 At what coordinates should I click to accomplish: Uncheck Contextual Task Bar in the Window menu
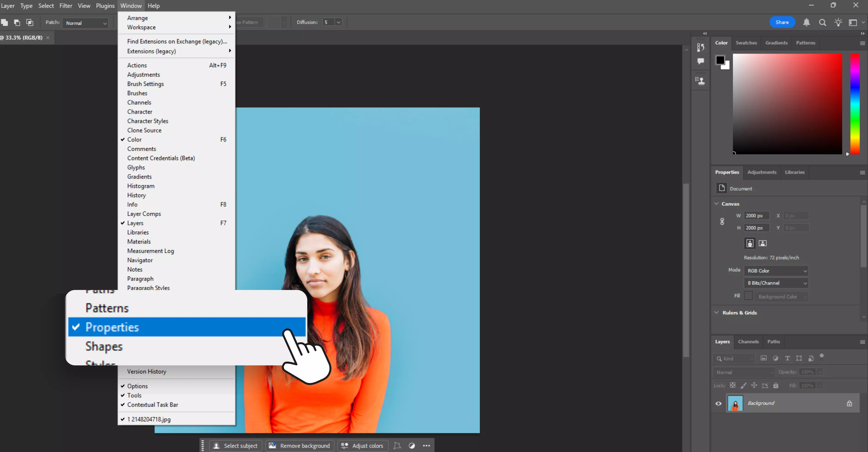pos(153,404)
